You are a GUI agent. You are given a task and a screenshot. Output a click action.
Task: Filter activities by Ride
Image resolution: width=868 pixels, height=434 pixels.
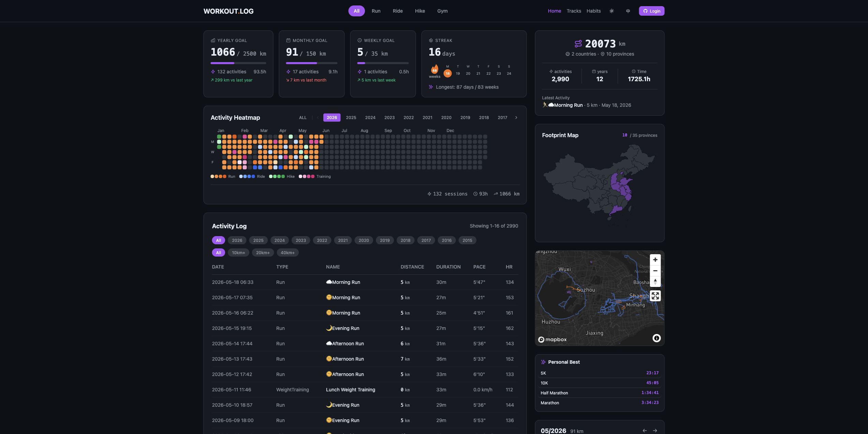click(398, 11)
